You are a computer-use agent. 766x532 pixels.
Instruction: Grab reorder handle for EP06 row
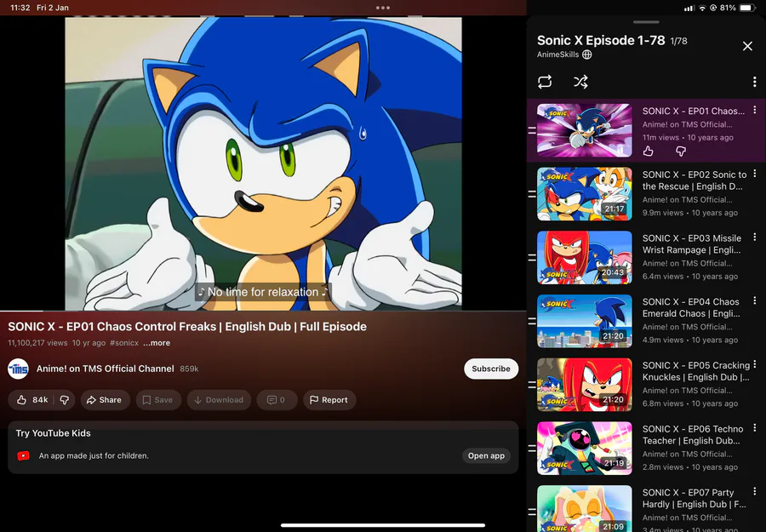coord(532,448)
